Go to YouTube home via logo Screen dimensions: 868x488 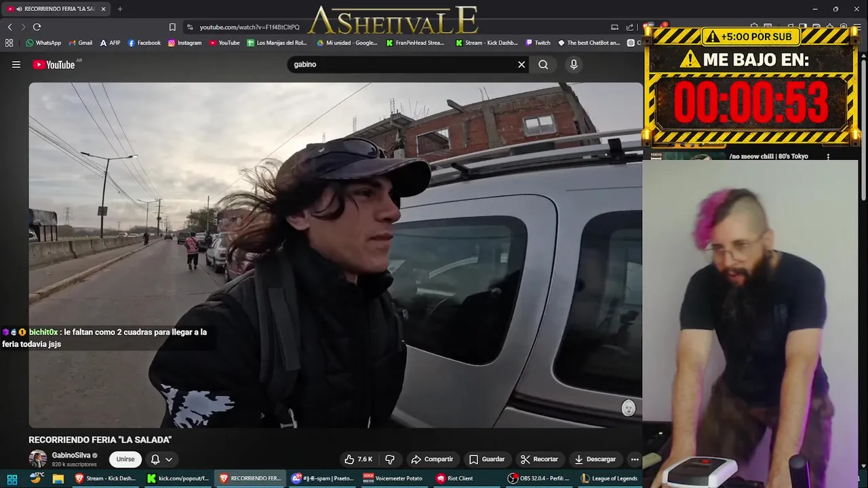(54, 64)
